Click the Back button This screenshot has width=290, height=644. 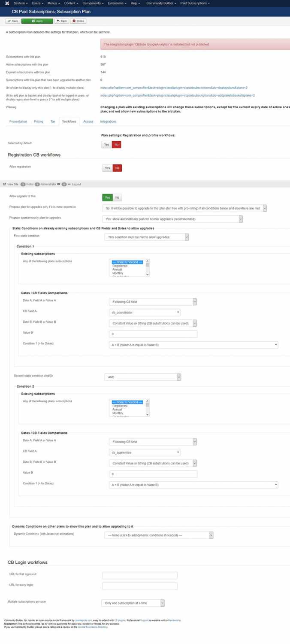[61, 21]
